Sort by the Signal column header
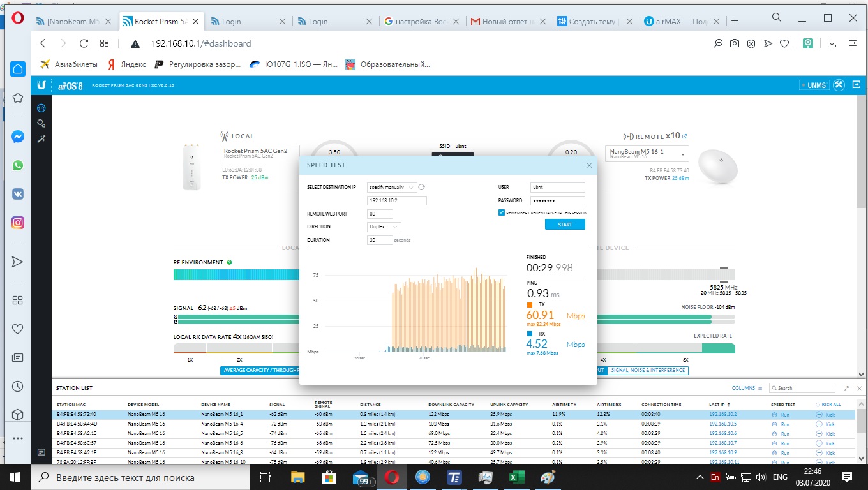 click(x=277, y=405)
